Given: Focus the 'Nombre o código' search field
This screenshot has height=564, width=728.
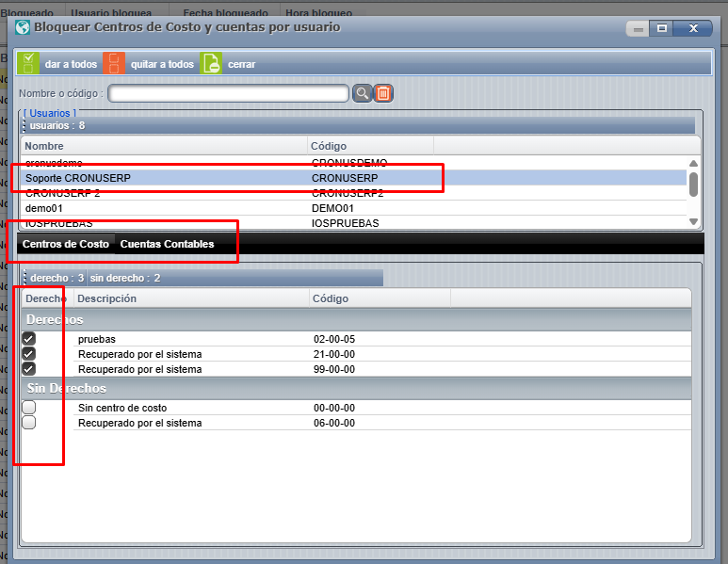Looking at the screenshot, I should point(229,93).
